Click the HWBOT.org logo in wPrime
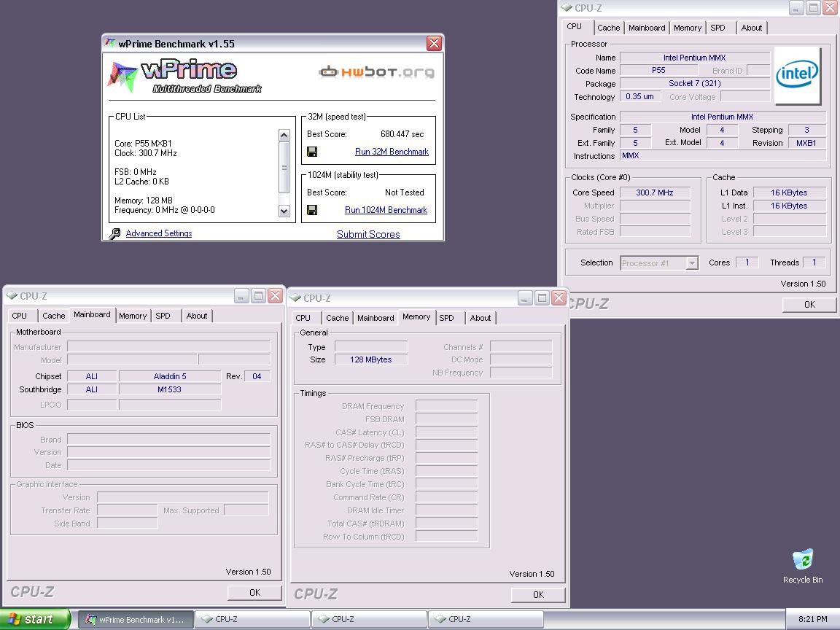Screen dimensions: 840x630 [x=376, y=71]
